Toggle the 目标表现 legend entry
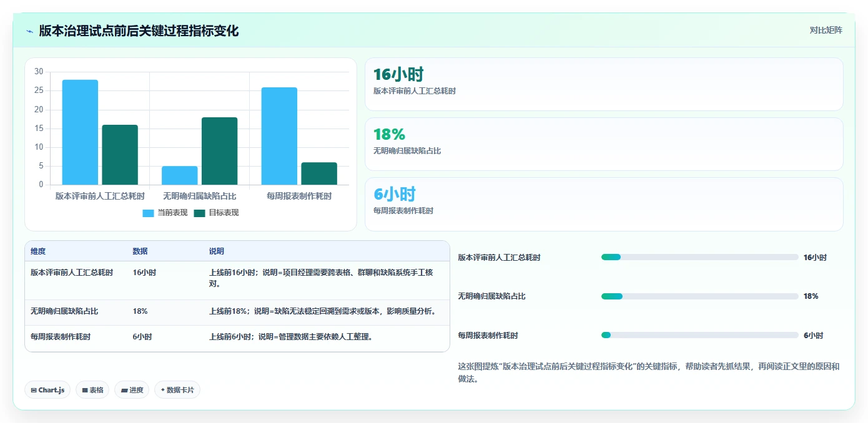868x423 pixels. pyautogui.click(x=216, y=213)
